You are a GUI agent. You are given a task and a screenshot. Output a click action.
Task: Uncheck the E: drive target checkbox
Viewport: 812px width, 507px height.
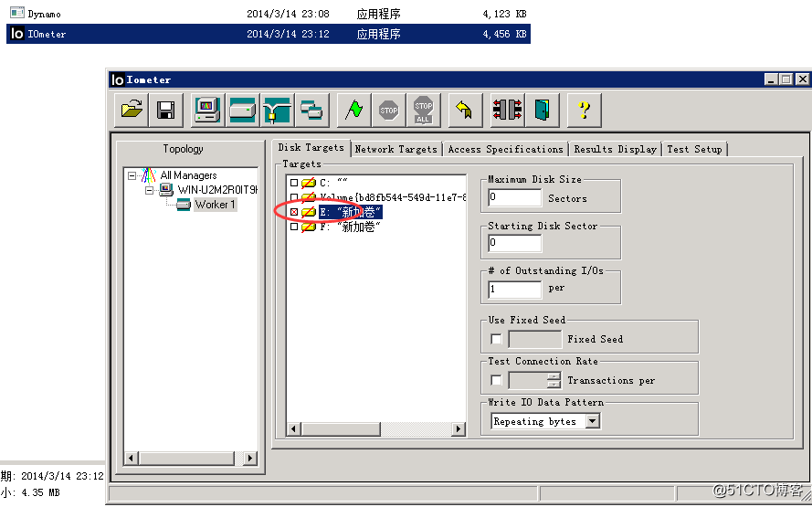(294, 212)
